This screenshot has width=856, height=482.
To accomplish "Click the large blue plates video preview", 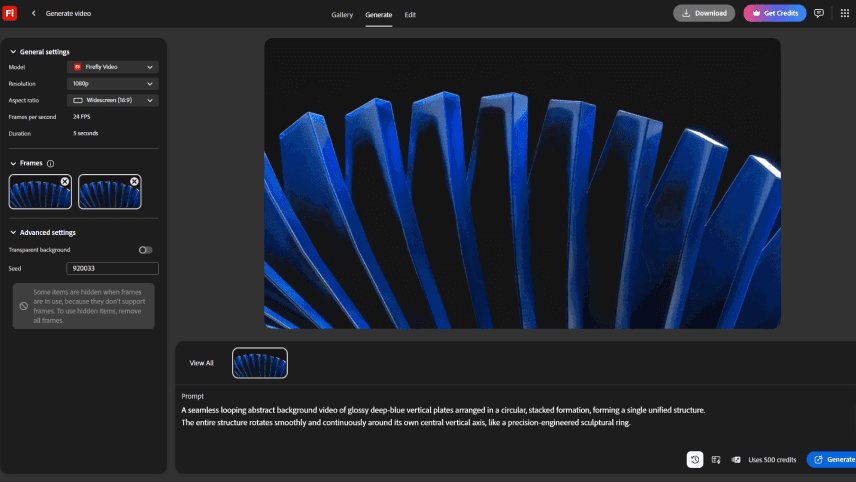I will pos(522,183).
